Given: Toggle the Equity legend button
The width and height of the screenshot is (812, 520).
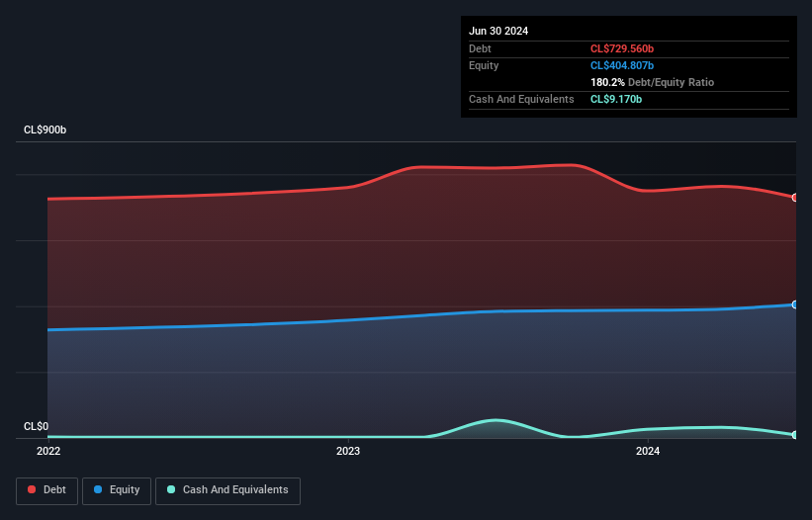Looking at the screenshot, I should click(117, 490).
